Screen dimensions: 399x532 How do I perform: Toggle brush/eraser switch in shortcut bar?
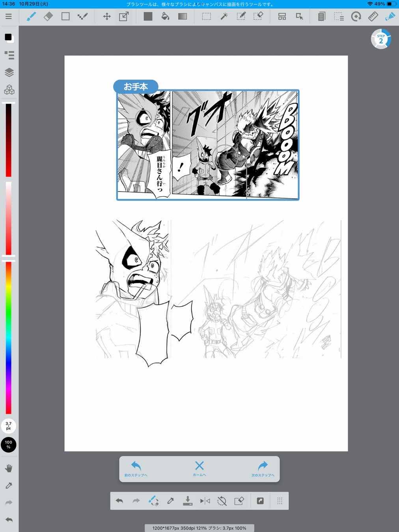(x=153, y=501)
